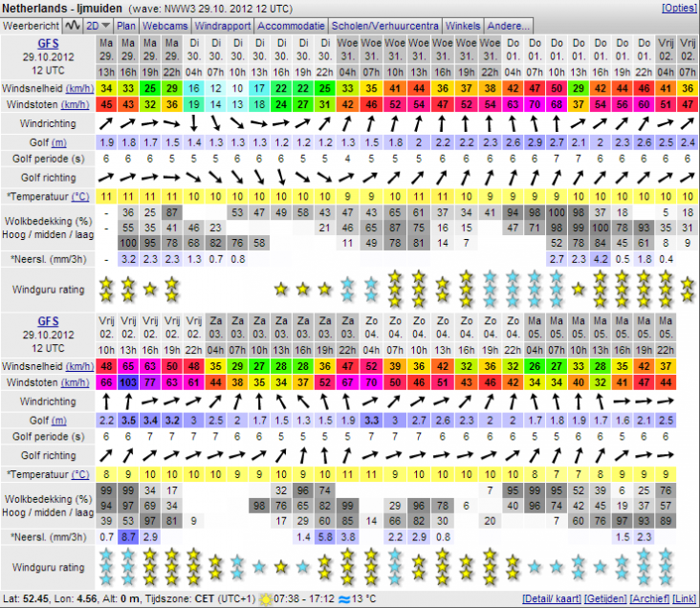Click the first GFS model link
Screen dimensions: 700x608
(x=47, y=45)
